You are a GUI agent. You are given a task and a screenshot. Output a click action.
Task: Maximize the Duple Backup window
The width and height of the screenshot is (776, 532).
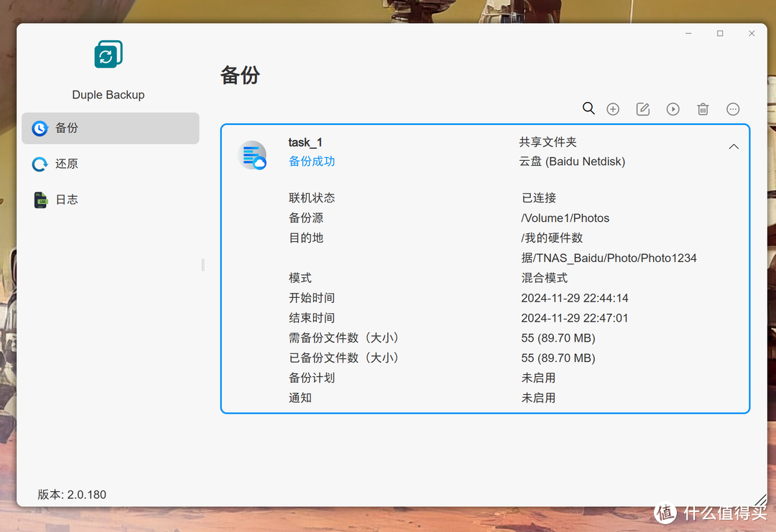720,34
